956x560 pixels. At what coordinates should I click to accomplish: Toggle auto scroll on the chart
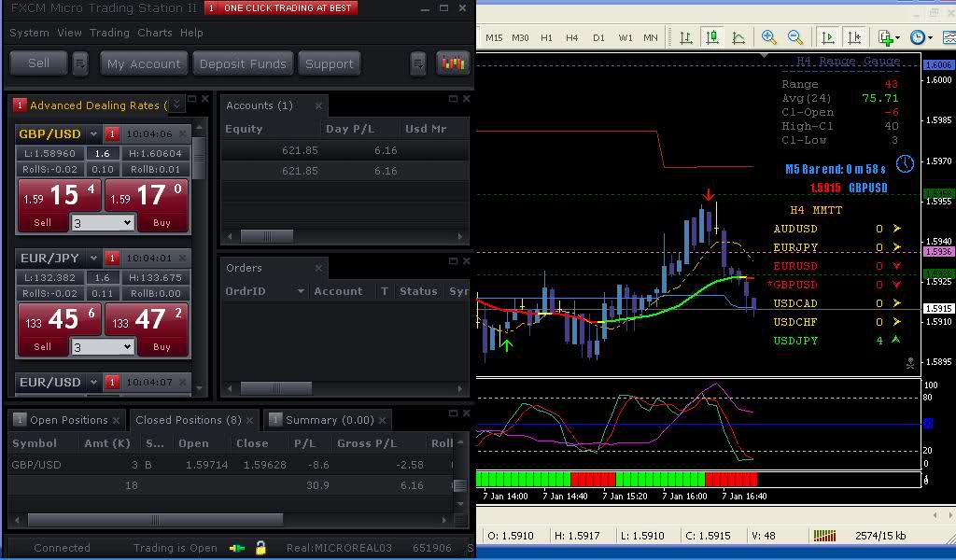coord(827,37)
